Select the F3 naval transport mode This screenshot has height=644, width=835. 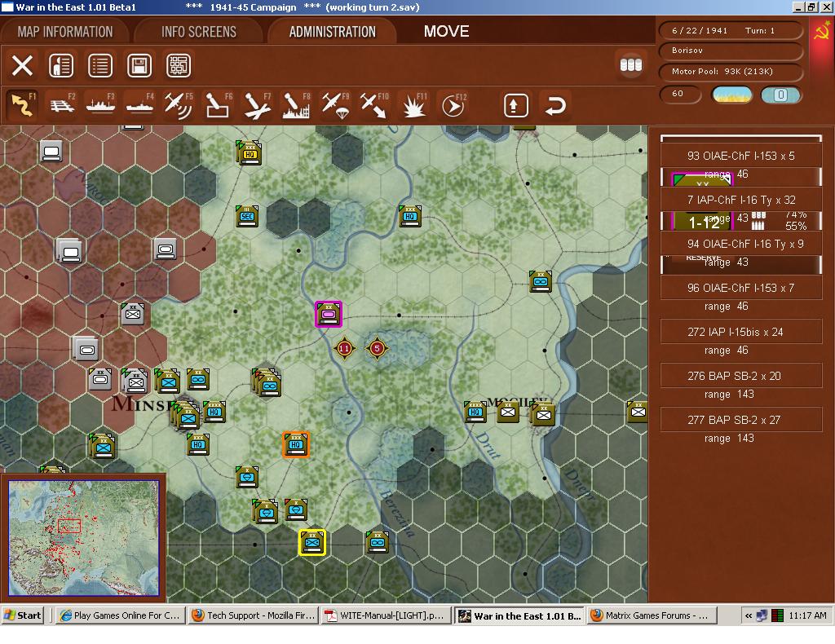click(x=100, y=105)
